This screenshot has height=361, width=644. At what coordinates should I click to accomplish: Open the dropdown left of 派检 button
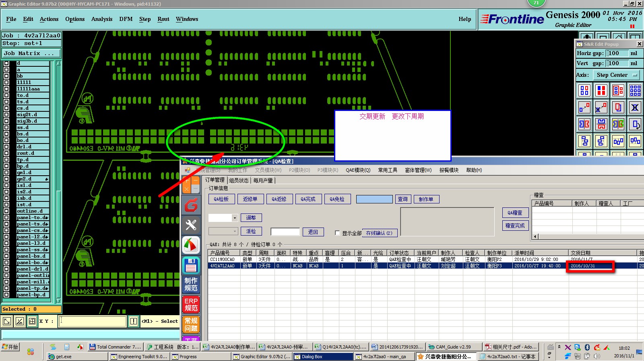tap(235, 232)
